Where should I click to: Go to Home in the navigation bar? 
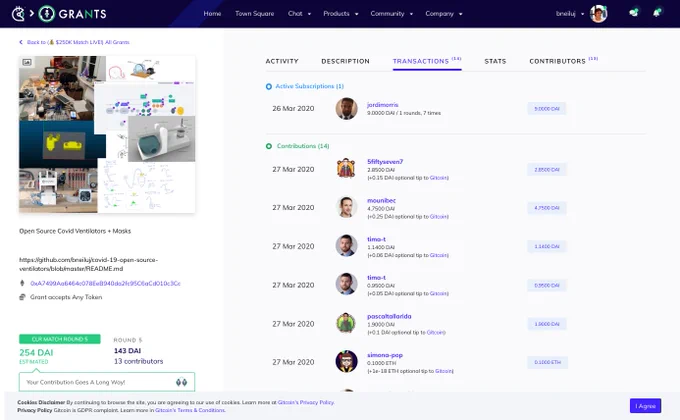tap(212, 13)
